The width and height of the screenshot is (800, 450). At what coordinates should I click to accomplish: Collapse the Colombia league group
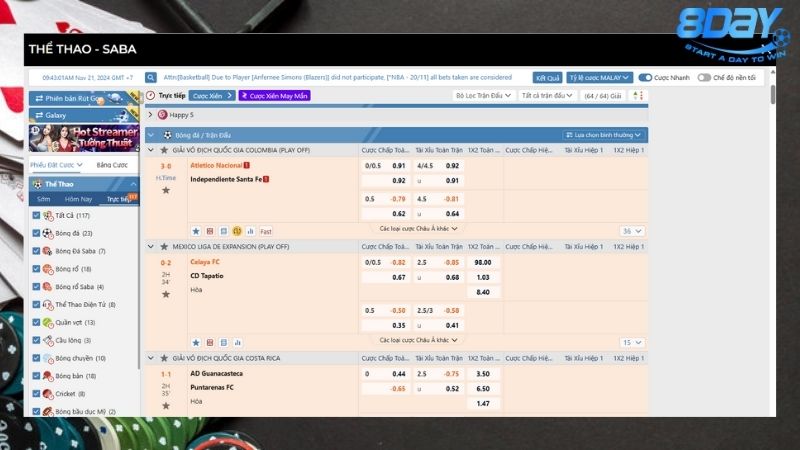pyautogui.click(x=151, y=150)
